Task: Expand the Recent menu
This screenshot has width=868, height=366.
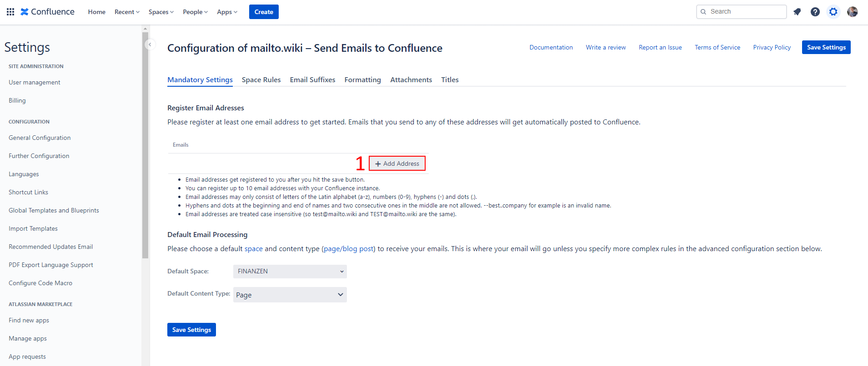Action: click(x=127, y=12)
